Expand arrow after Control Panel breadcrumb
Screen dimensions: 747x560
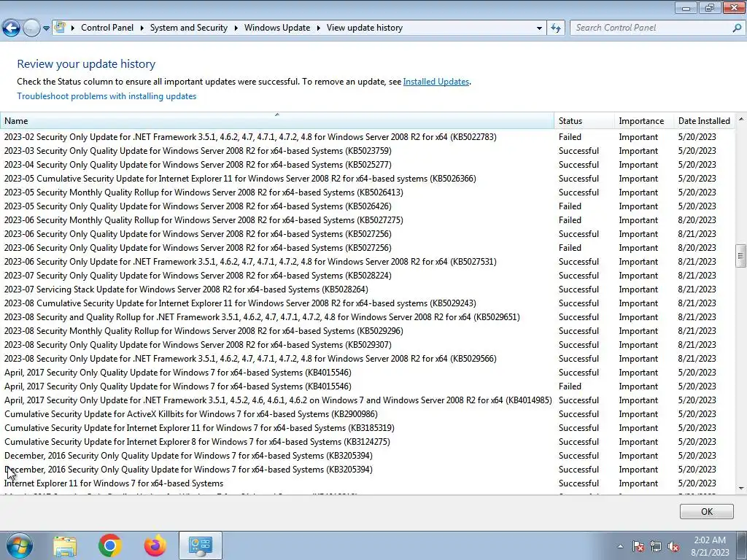[142, 28]
